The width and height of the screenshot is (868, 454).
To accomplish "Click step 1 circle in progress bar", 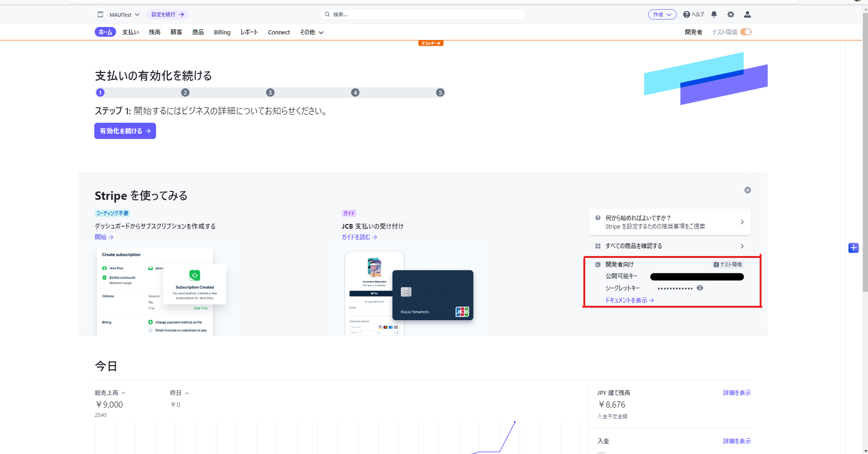I will click(100, 92).
